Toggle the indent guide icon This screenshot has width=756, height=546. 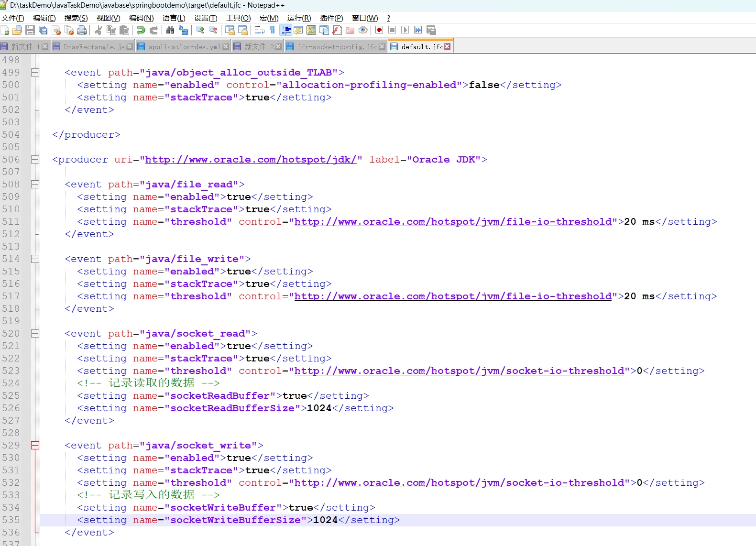coord(286,30)
